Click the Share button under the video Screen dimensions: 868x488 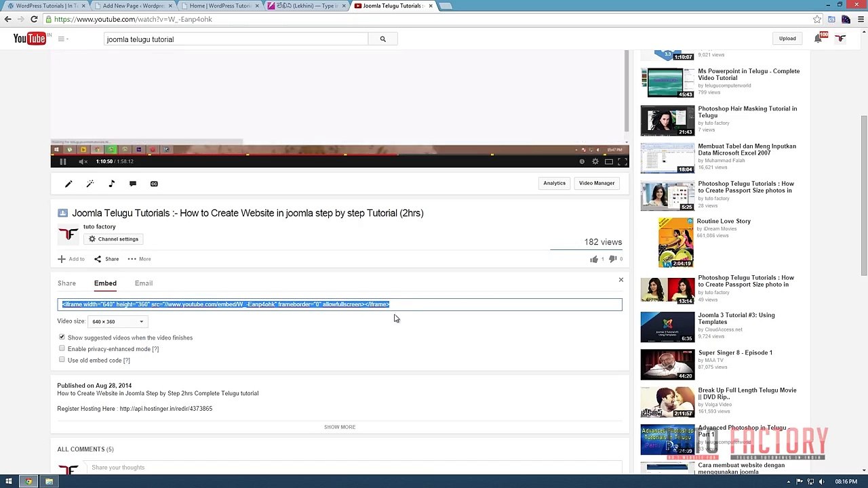(106, 259)
